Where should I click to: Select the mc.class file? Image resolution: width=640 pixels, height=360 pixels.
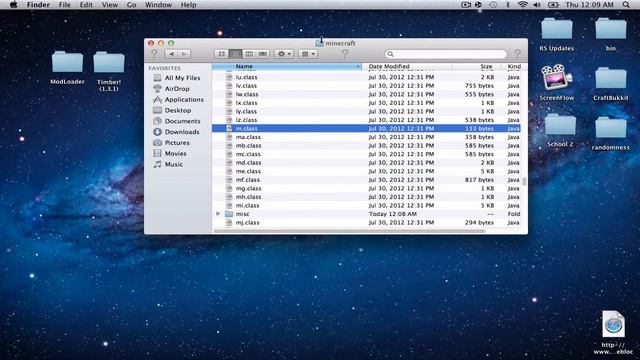366,154
